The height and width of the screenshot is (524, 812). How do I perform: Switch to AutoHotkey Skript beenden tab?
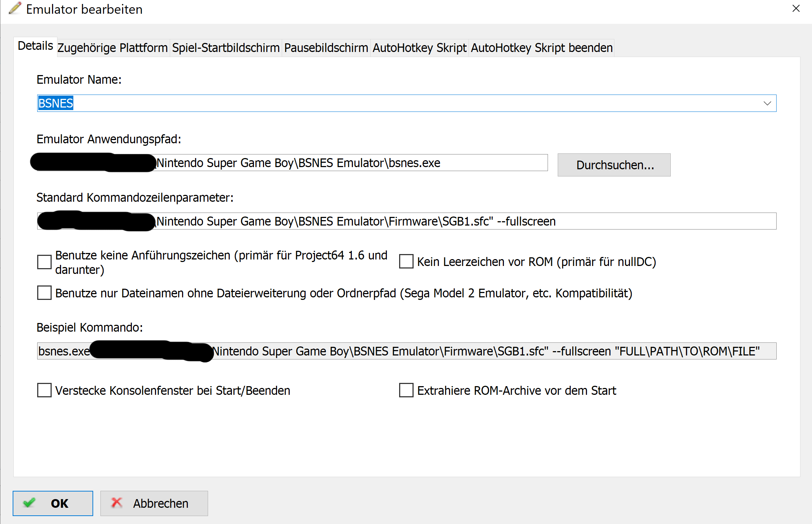[x=542, y=48]
